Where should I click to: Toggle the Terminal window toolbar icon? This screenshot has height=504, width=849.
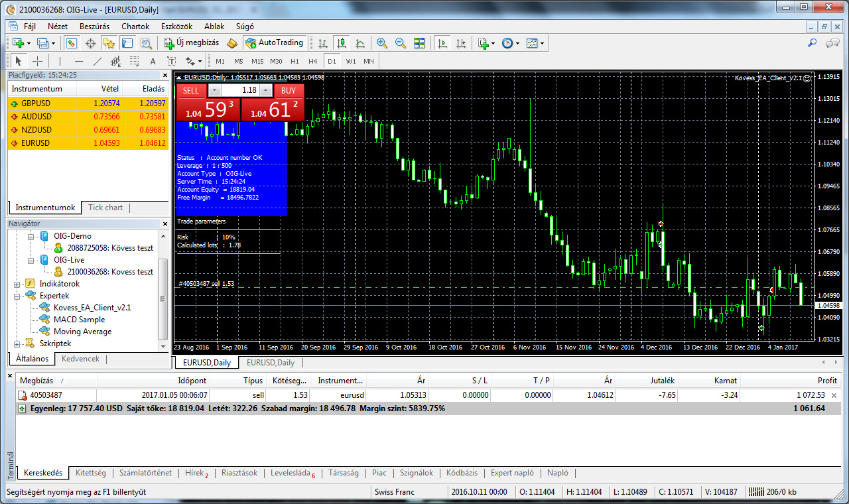127,43
